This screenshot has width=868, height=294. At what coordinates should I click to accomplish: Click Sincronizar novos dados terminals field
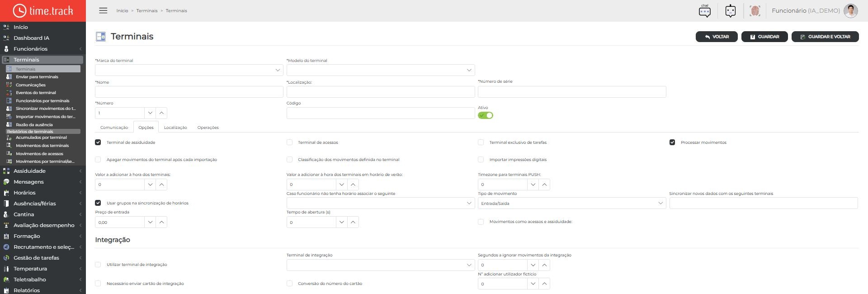(764, 204)
